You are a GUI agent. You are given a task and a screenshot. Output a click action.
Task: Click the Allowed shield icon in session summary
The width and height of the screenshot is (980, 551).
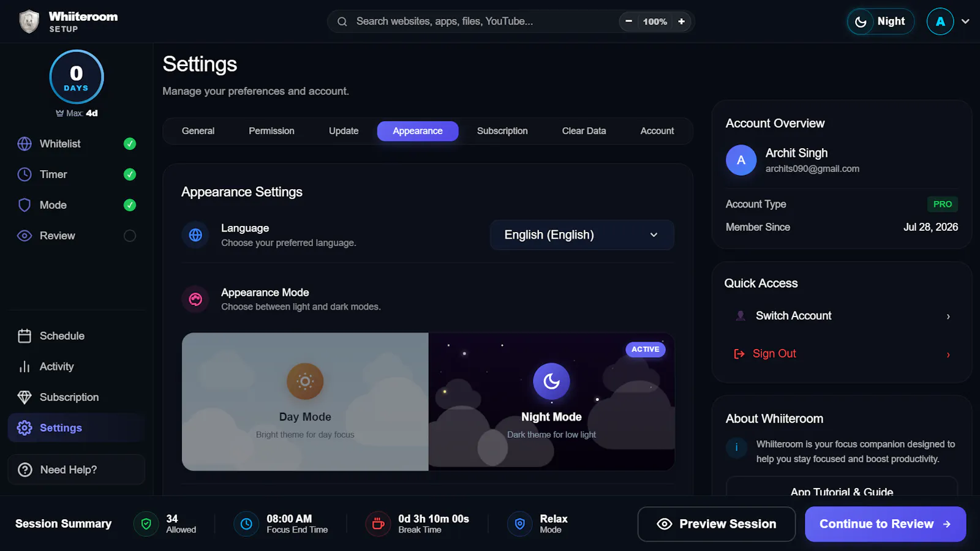click(x=146, y=524)
